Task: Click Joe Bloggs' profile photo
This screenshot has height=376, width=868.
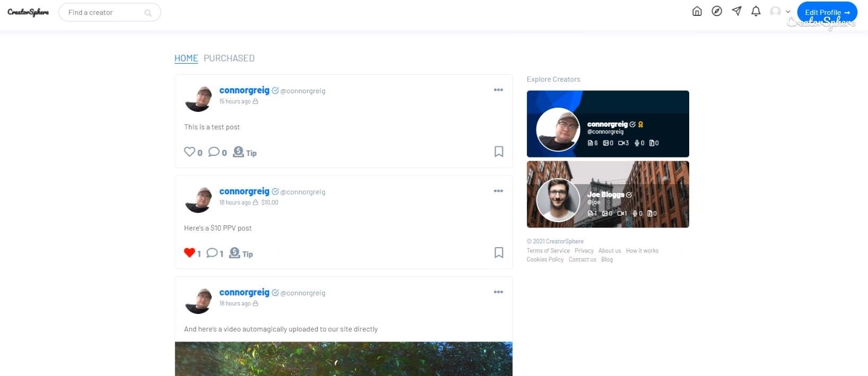Action: click(558, 200)
